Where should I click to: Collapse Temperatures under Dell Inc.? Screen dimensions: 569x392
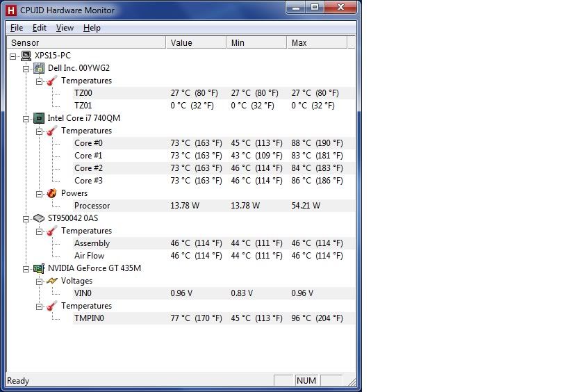point(39,81)
